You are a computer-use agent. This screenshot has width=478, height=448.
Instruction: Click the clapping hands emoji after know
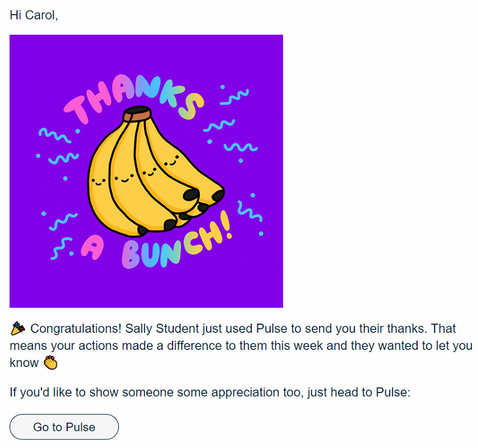tap(50, 363)
